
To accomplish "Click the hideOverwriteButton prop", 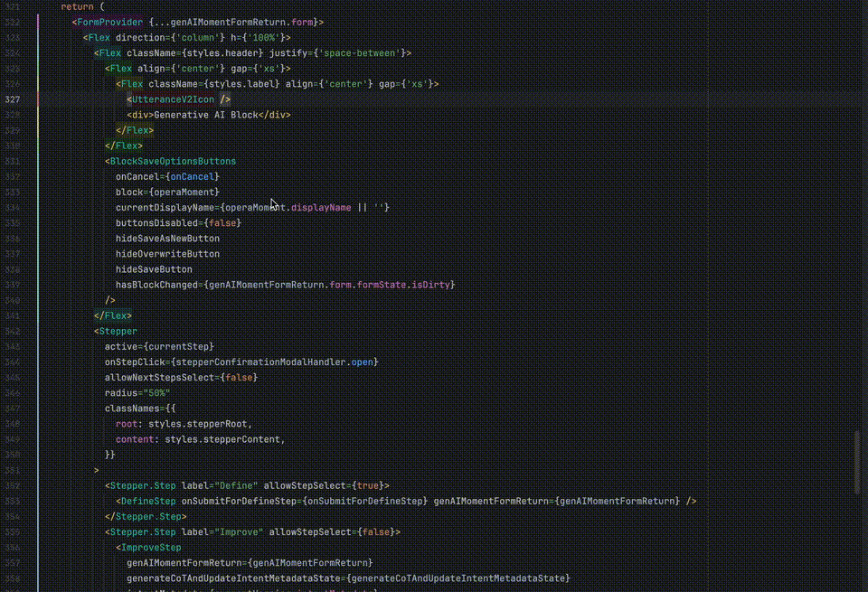I will pyautogui.click(x=168, y=254).
